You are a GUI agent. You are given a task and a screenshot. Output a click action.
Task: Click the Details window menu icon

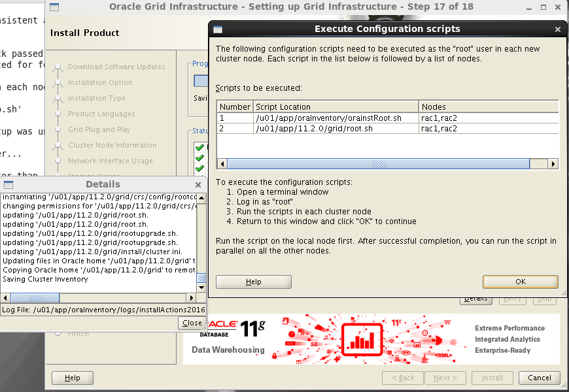point(9,185)
